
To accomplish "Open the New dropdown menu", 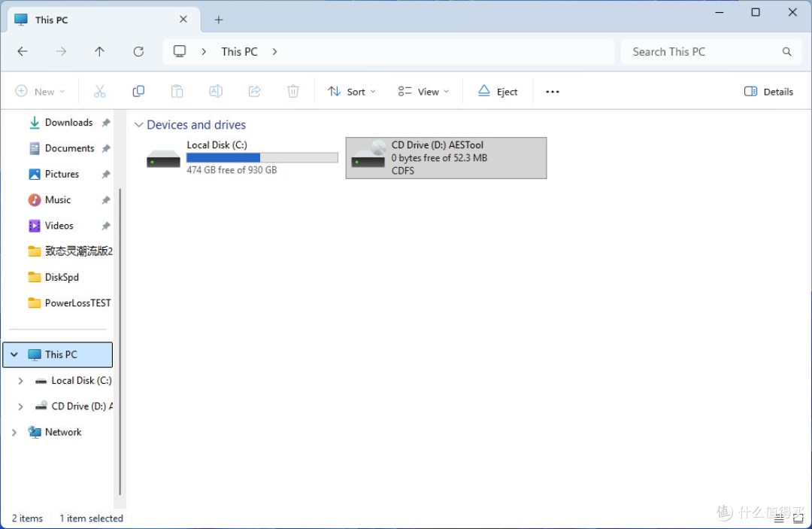I will pos(40,92).
